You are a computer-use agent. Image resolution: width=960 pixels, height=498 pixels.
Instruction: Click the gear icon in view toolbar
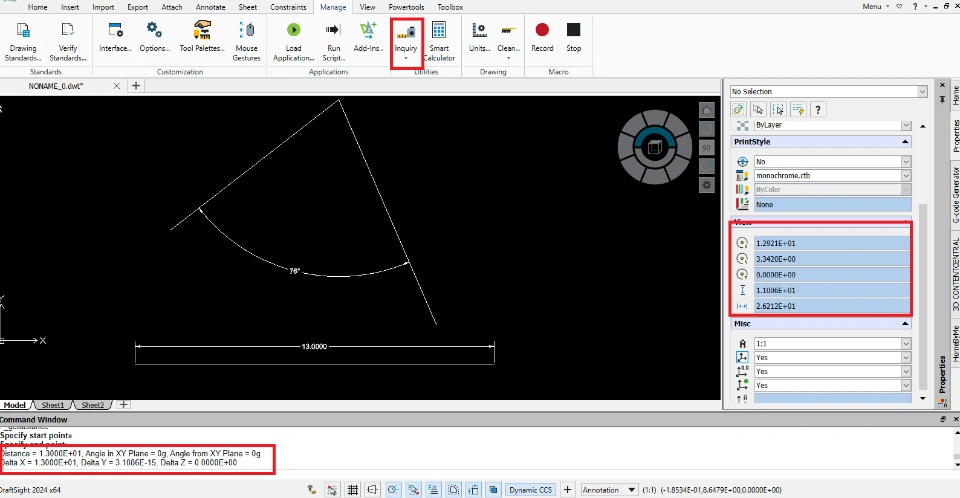(x=707, y=184)
